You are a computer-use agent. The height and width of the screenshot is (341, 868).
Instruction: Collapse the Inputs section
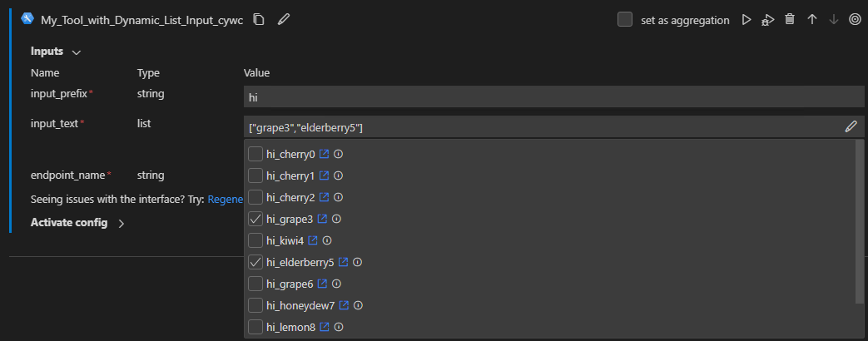pyautogui.click(x=77, y=52)
